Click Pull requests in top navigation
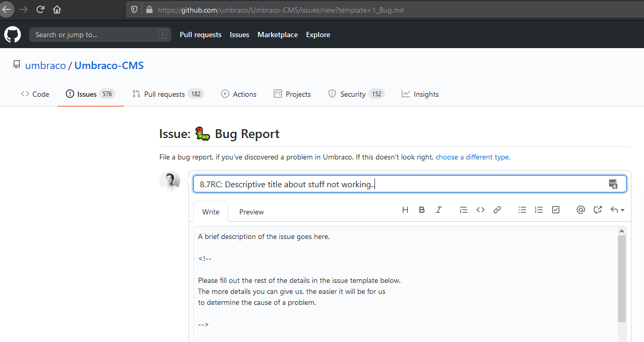This screenshot has width=644, height=342. coord(201,35)
